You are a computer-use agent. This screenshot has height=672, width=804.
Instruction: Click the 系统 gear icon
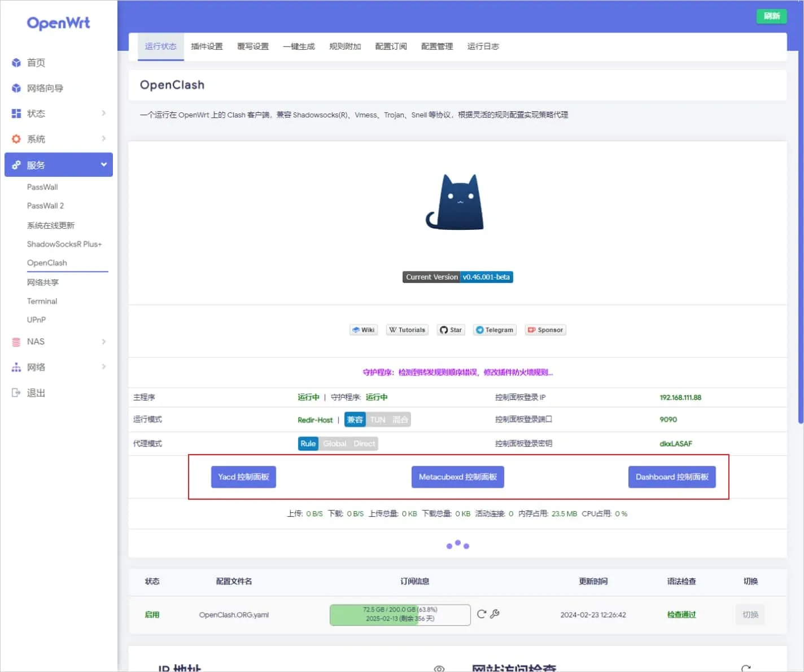coord(16,139)
